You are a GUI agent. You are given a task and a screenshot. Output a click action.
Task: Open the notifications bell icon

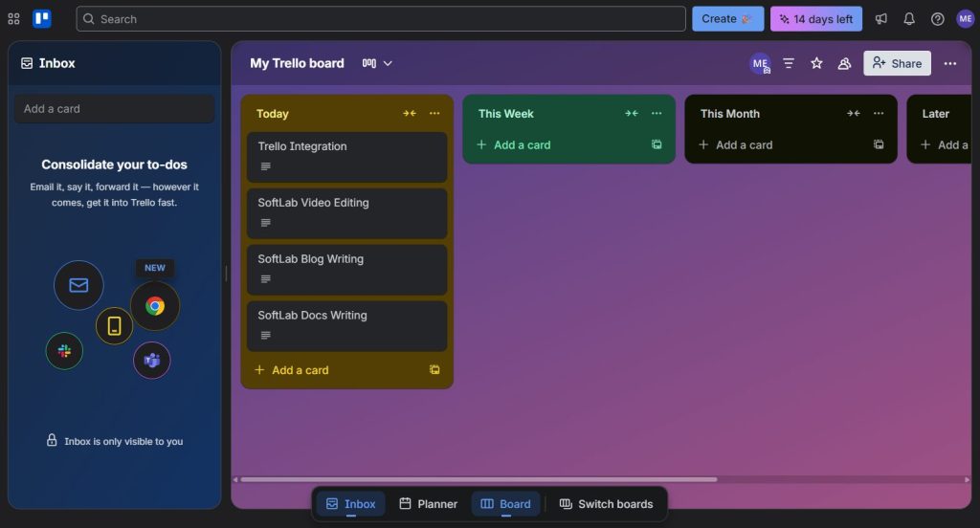[909, 19]
